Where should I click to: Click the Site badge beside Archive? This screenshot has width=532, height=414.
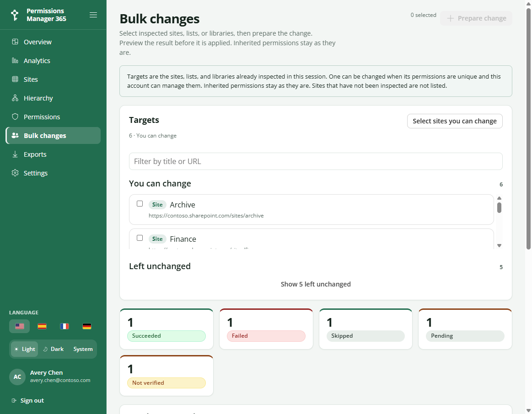click(157, 205)
